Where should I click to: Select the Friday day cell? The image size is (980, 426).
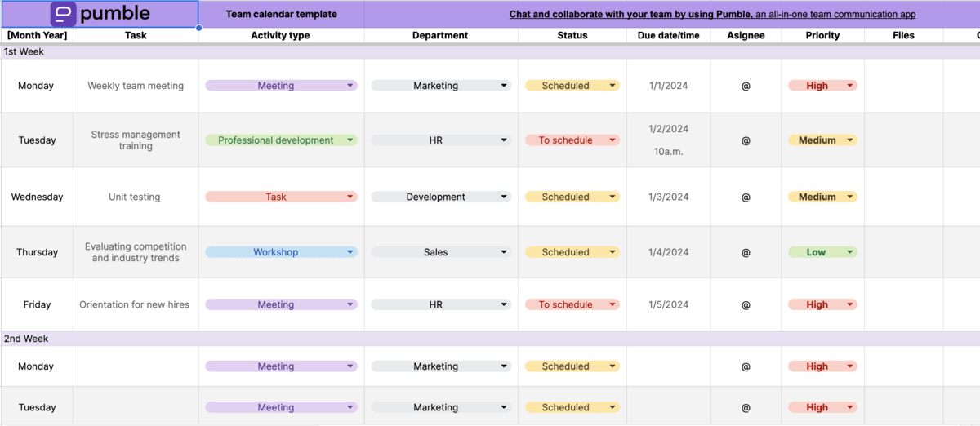click(x=37, y=304)
